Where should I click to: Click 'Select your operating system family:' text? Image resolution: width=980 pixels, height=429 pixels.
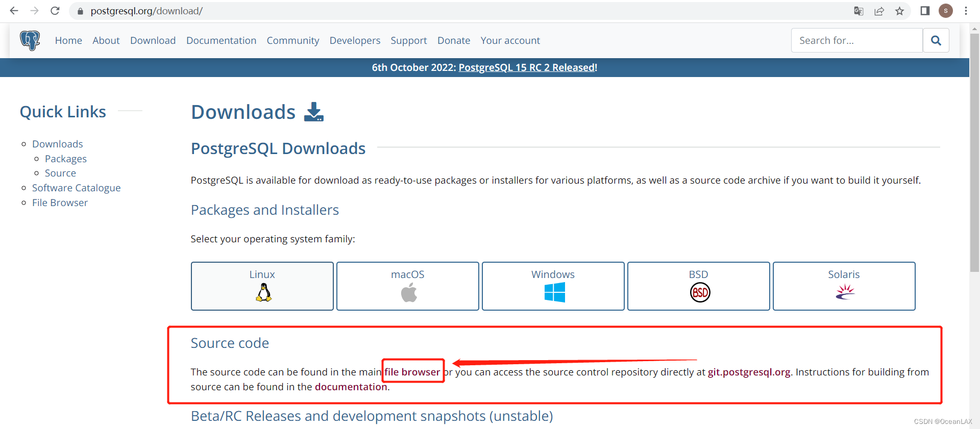point(273,239)
